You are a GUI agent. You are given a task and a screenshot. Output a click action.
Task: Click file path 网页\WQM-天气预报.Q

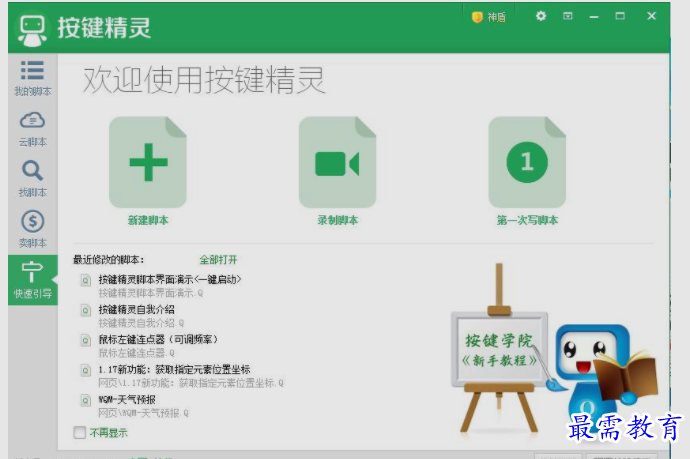(x=143, y=413)
